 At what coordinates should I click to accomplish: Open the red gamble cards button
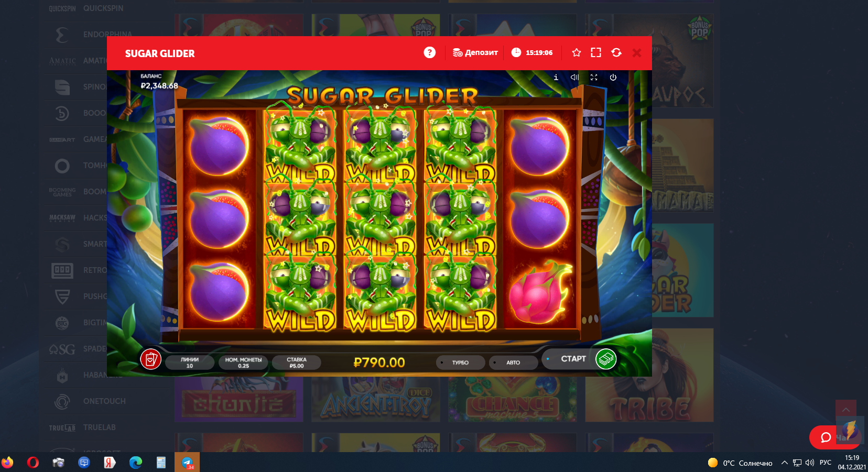(150, 359)
